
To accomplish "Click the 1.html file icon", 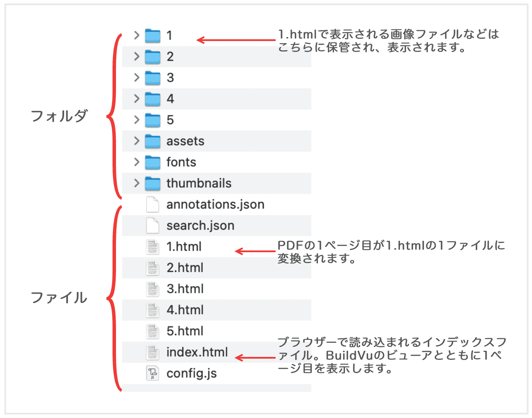I will tap(153, 247).
